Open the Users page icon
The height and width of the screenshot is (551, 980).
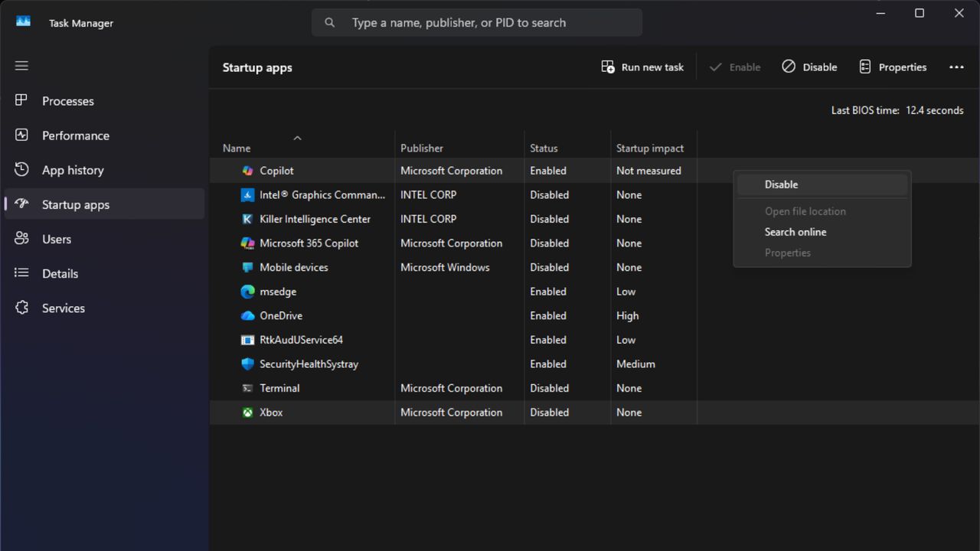point(21,238)
